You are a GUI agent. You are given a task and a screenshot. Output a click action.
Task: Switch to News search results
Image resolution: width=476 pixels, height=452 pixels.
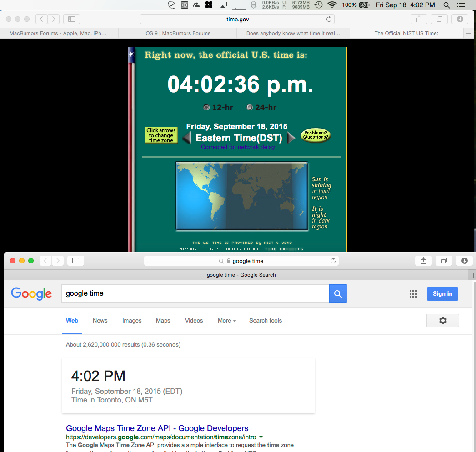[100, 320]
